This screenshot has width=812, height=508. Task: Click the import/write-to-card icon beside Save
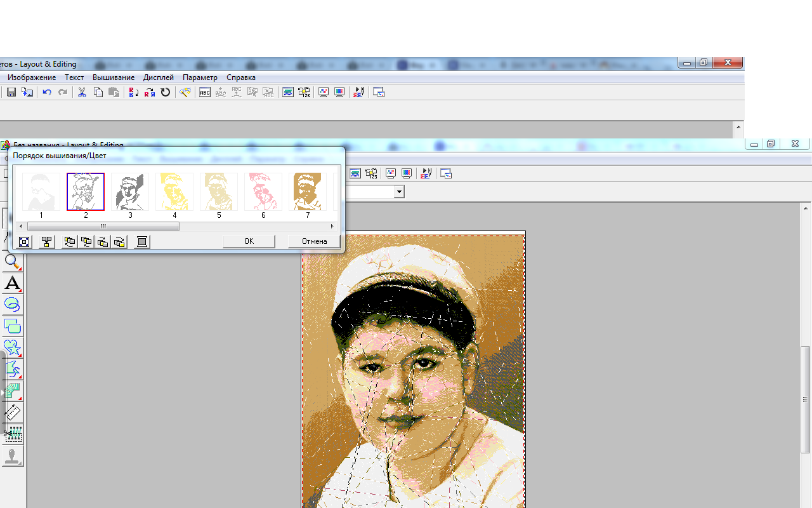[x=27, y=92]
